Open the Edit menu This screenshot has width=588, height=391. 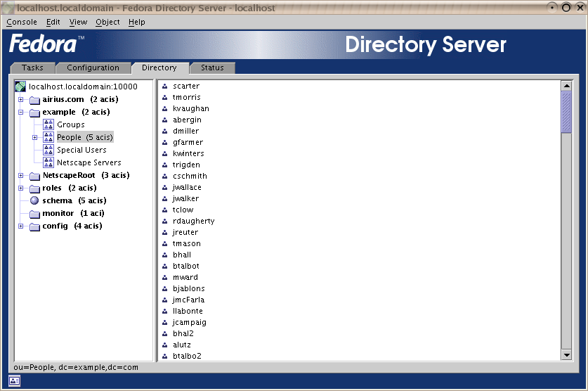click(x=53, y=22)
